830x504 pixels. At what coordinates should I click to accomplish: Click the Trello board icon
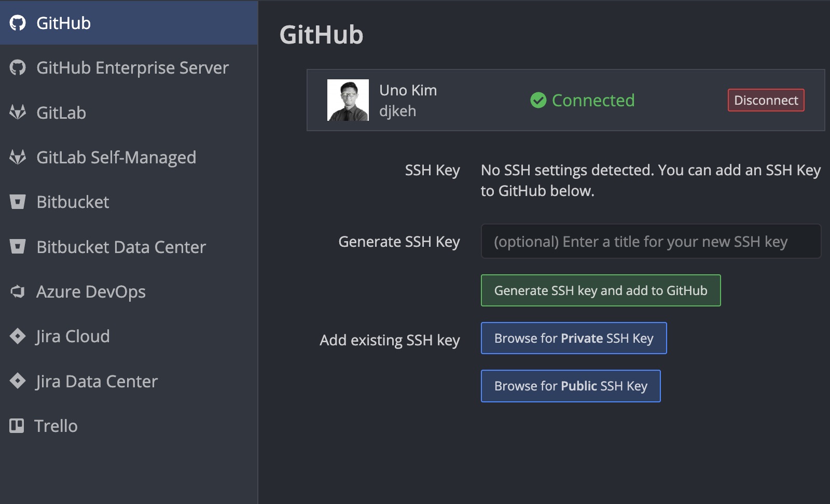coord(17,426)
